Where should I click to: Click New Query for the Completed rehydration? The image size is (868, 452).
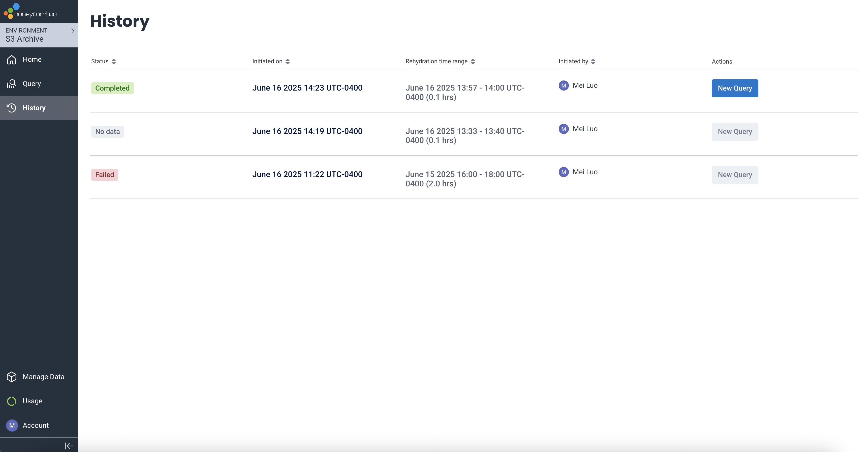click(x=735, y=88)
